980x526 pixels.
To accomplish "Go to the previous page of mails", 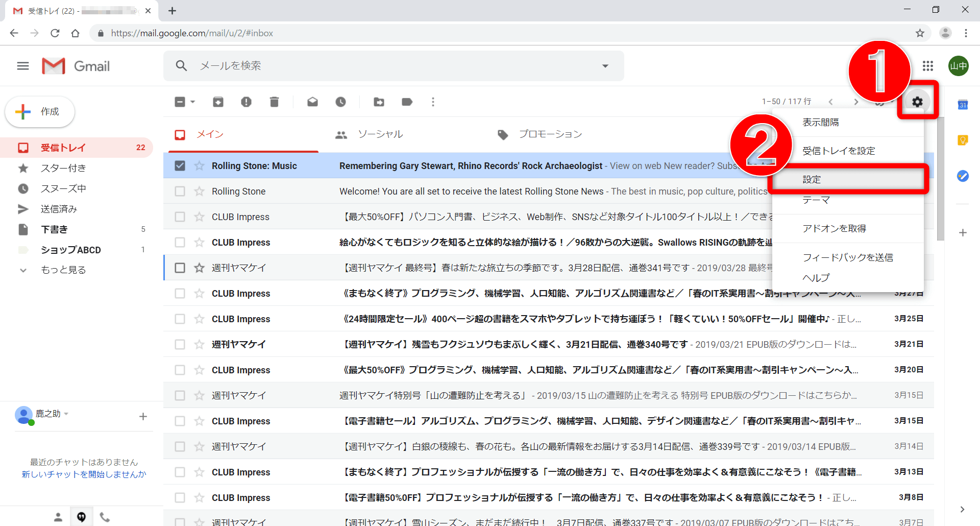I will (x=830, y=102).
